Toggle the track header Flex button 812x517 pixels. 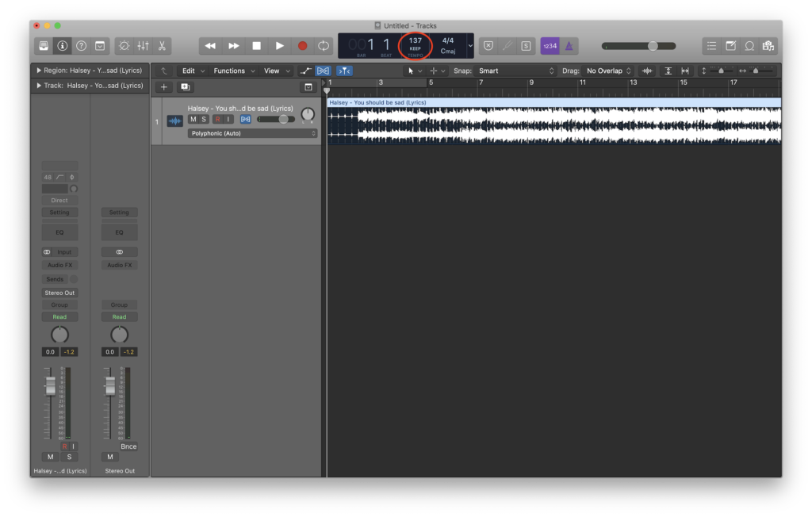(x=246, y=119)
